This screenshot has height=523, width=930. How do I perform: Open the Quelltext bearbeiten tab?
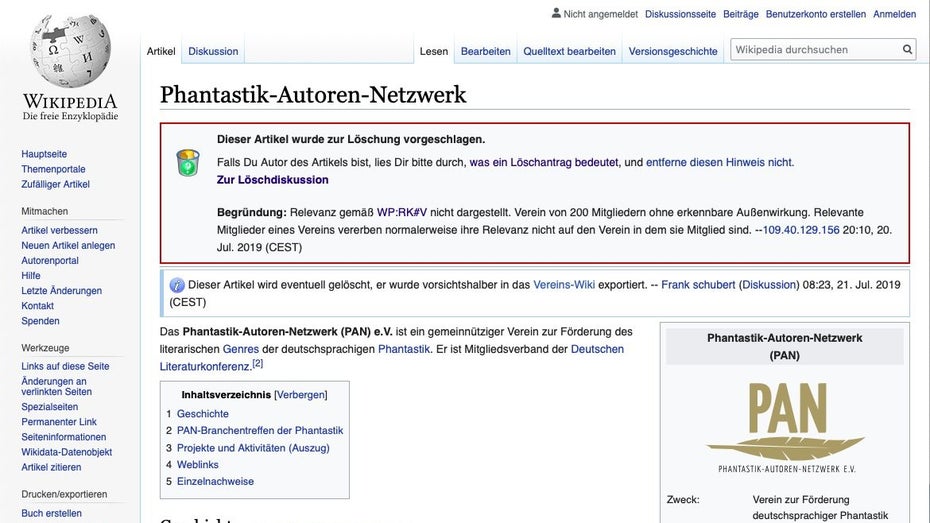click(x=569, y=52)
